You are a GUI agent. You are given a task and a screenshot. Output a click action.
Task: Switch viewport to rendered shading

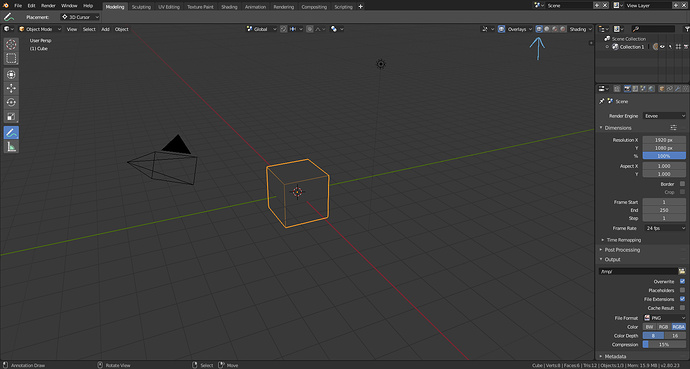click(563, 29)
